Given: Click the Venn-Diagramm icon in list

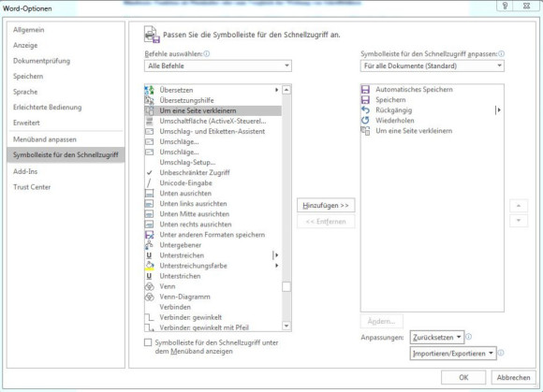Looking at the screenshot, I should (x=149, y=297).
